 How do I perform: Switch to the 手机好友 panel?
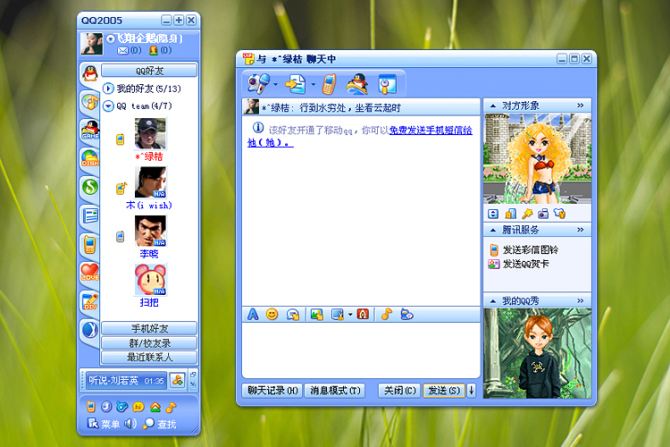tap(149, 329)
